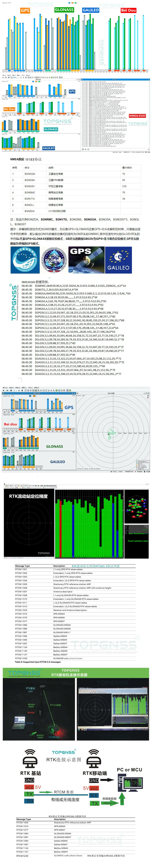The width and height of the screenshot is (152, 868).
Task: Click the 有线或无线连接 text
Action: [x=65, y=799]
